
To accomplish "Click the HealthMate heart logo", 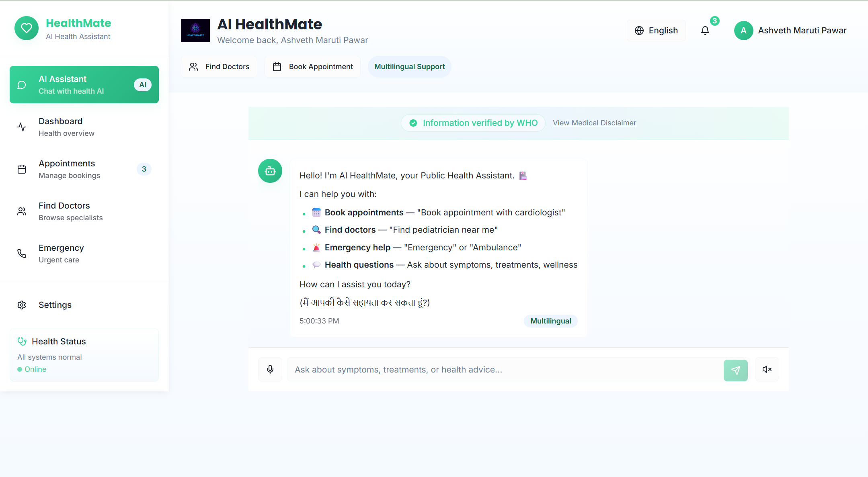I will pos(27,28).
